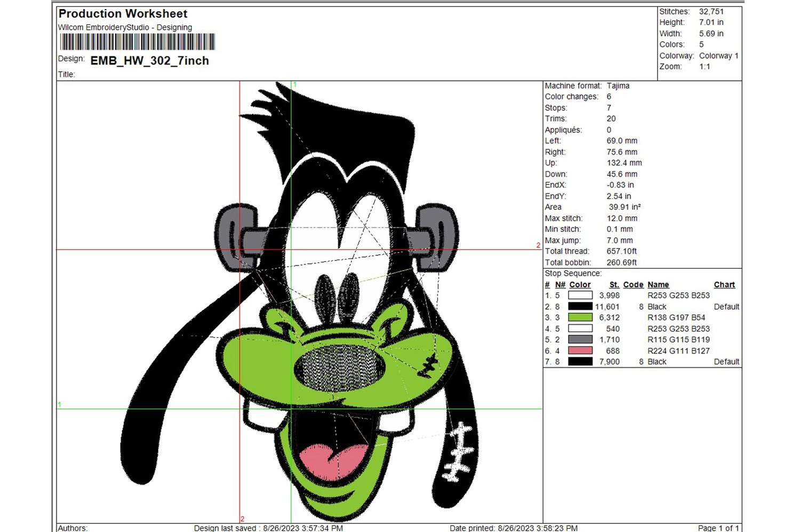Click the white swatch beside 540 stitches
The width and height of the screenshot is (800, 532).
coord(580,328)
